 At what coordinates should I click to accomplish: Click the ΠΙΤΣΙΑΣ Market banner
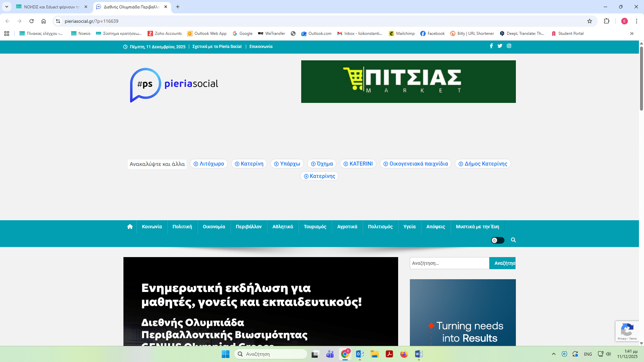[x=408, y=81]
